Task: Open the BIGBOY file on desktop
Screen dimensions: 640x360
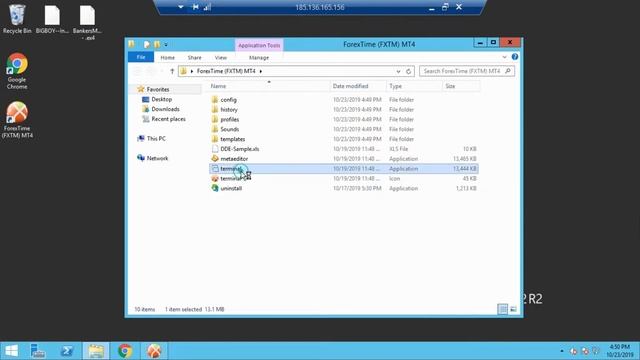Action: click(52, 19)
